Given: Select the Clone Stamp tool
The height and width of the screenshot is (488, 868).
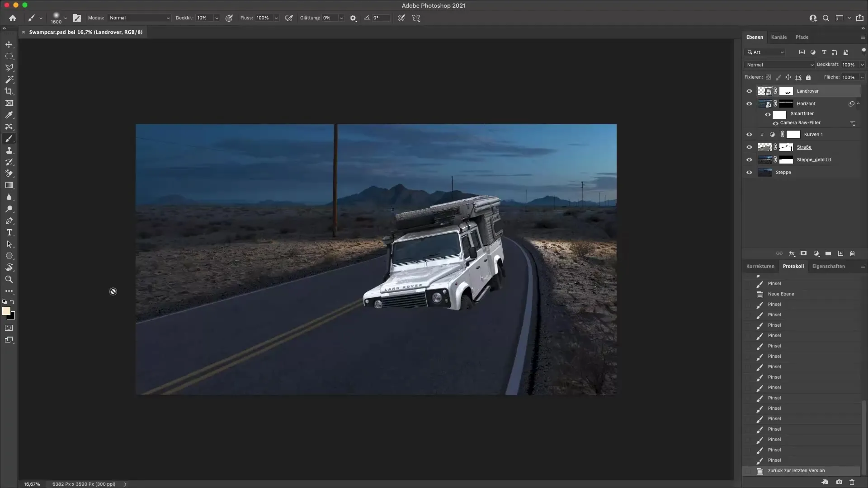Looking at the screenshot, I should [x=9, y=150].
